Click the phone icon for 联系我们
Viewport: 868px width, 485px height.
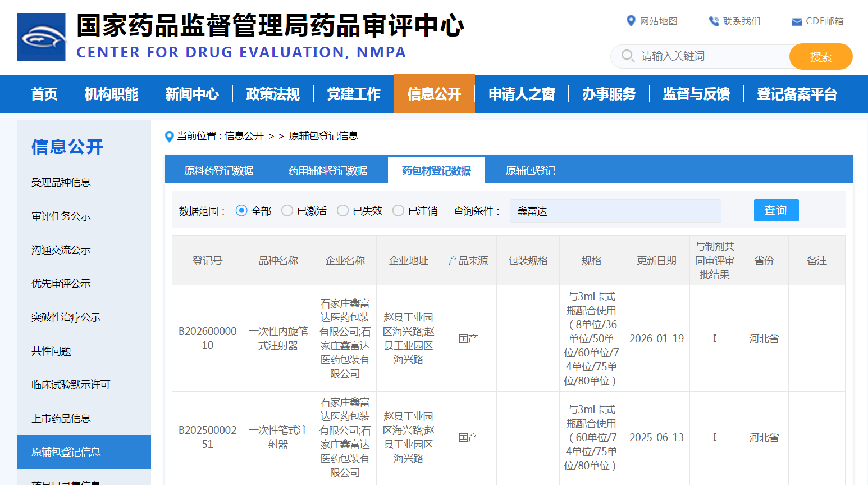pyautogui.click(x=713, y=21)
